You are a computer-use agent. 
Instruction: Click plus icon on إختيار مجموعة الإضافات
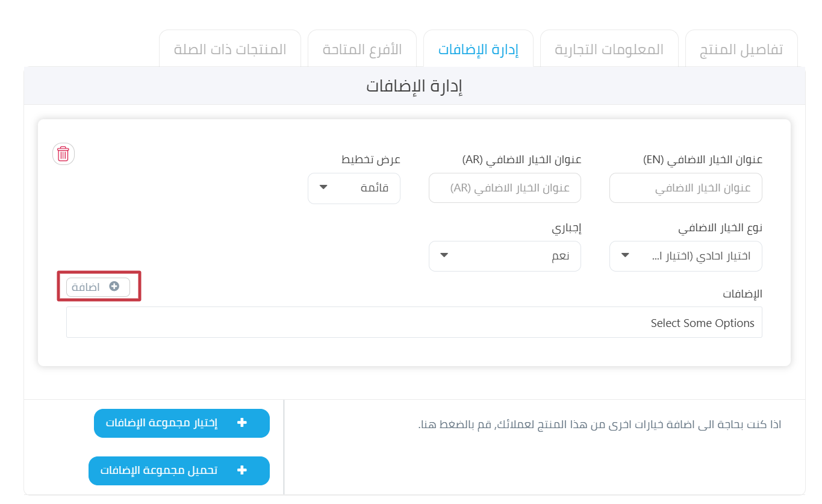pos(242,423)
